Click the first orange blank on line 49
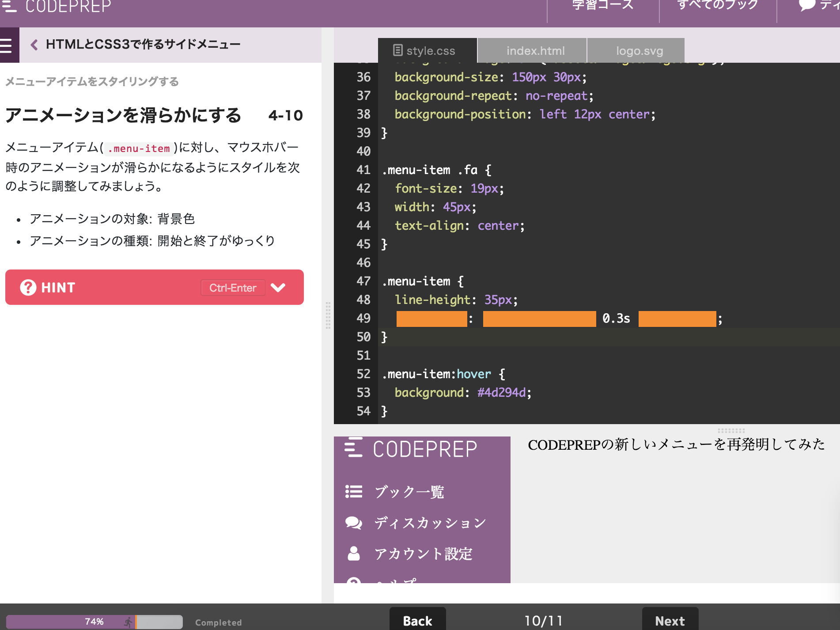The height and width of the screenshot is (630, 840). point(431,319)
